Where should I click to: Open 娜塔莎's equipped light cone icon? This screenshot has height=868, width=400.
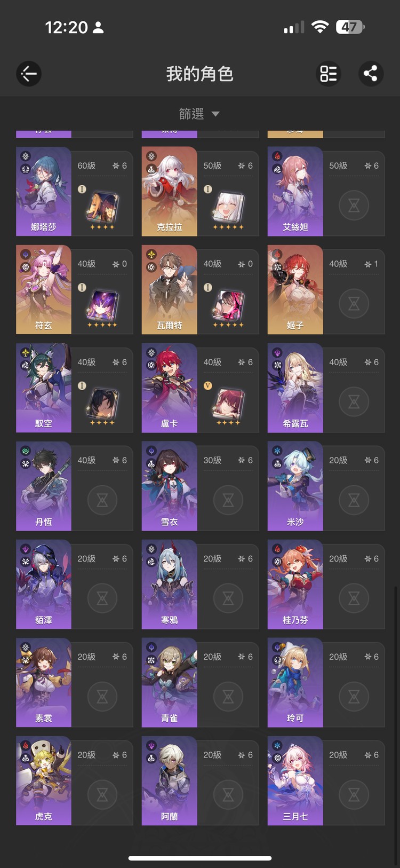(102, 206)
